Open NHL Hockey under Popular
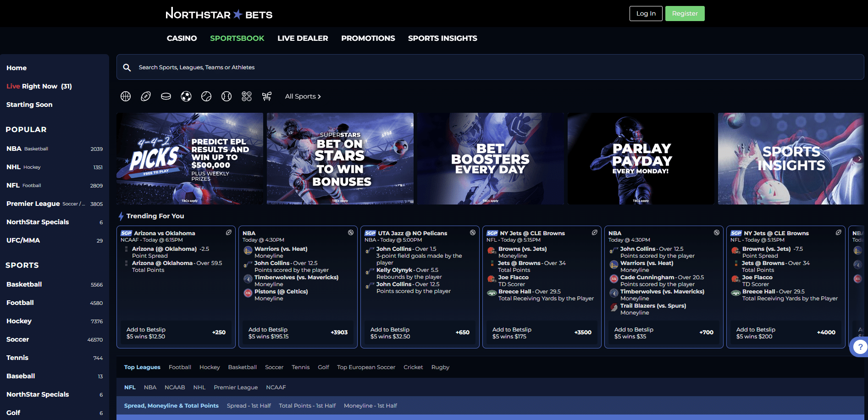 coord(54,167)
